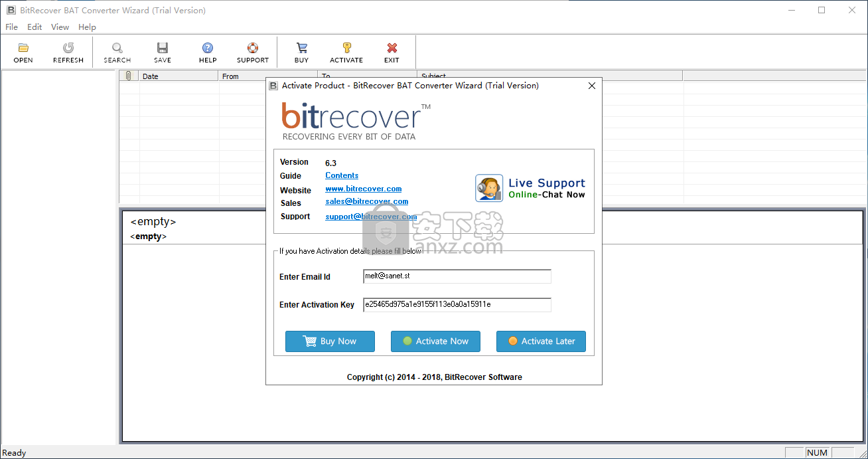This screenshot has width=868, height=459.
Task: Click the red Exit toolbar icon
Action: pos(392,48)
